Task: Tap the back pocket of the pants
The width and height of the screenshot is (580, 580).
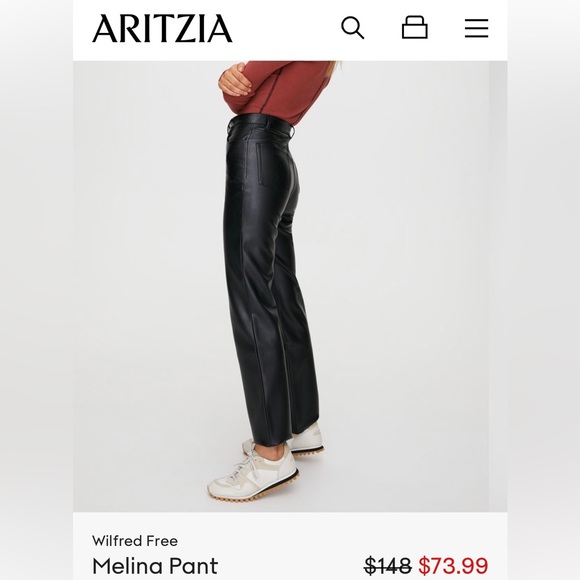Action: [274, 166]
